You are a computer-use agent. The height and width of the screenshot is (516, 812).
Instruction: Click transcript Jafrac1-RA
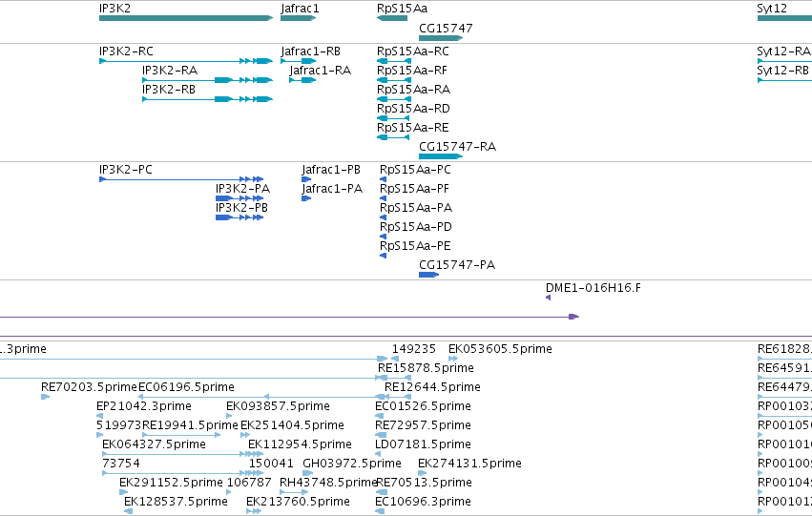(302, 80)
